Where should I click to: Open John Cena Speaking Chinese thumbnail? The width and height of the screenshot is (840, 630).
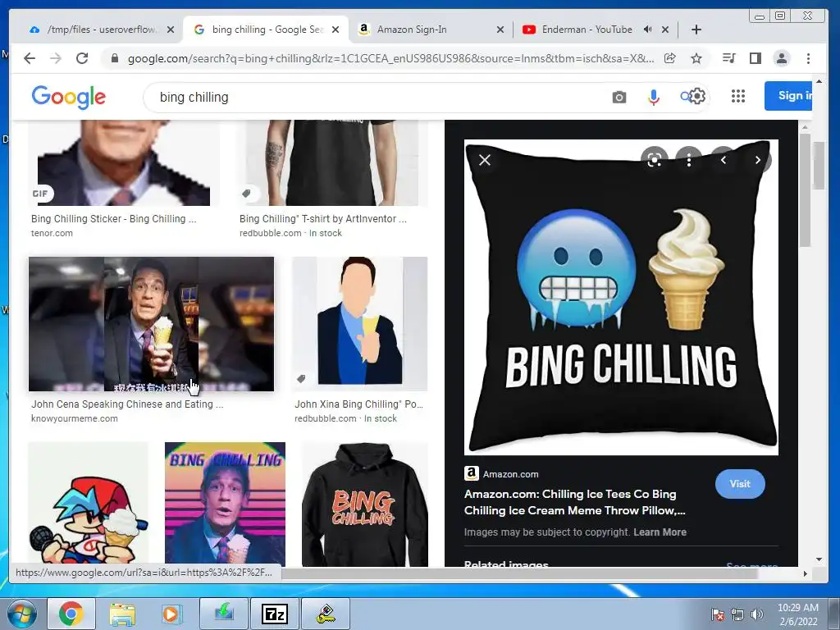tap(151, 324)
